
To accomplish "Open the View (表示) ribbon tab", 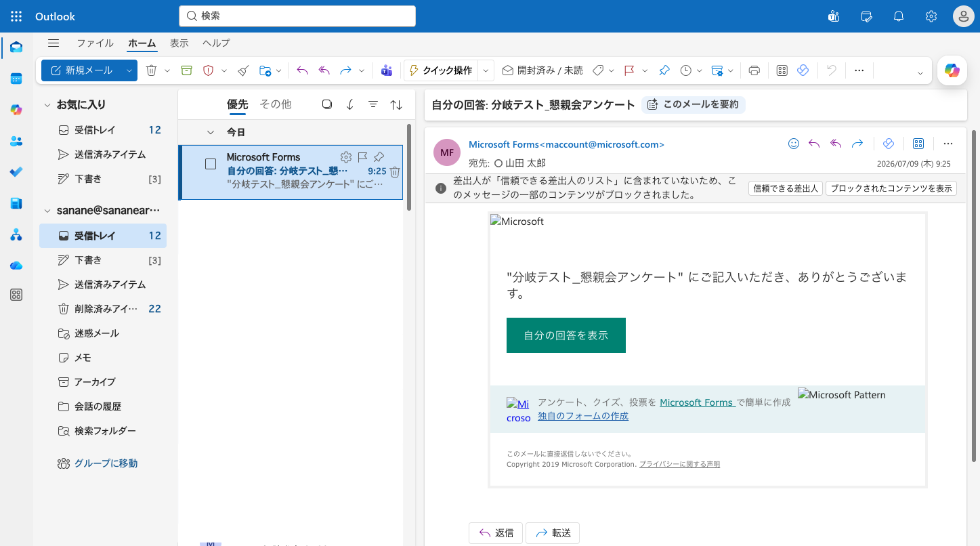I will 179,43.
